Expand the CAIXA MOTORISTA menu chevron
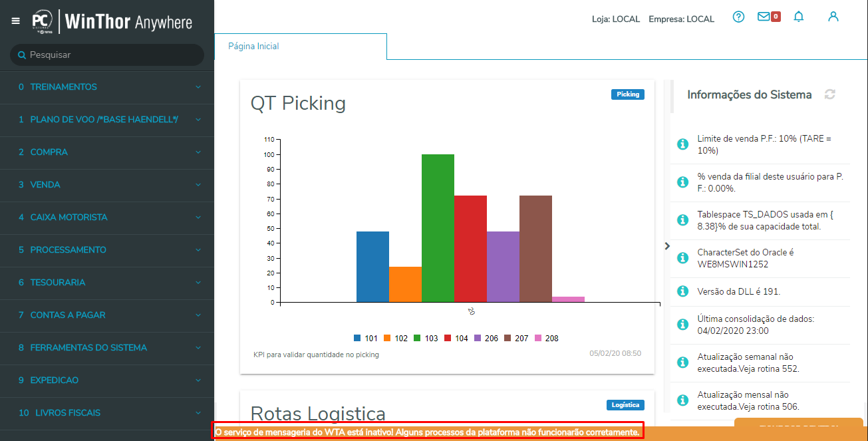 tap(198, 218)
